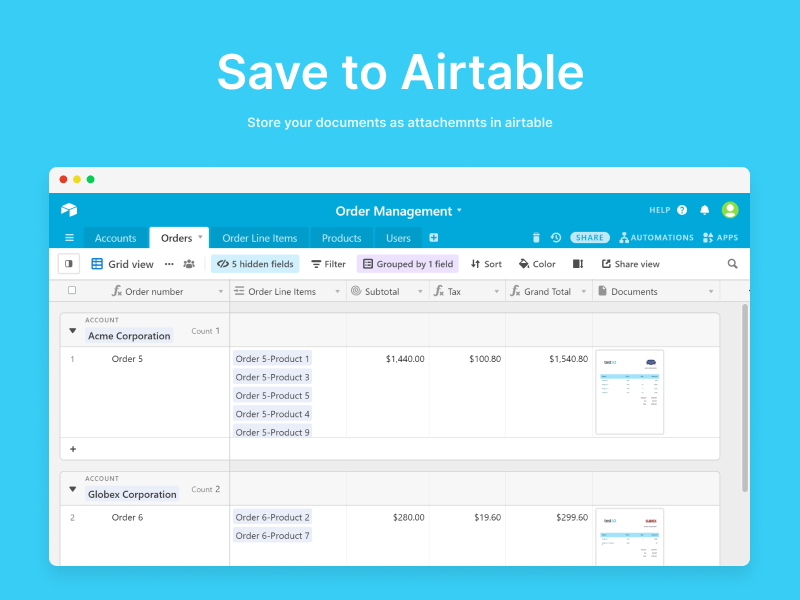Click Order 5-Product 5 linked record
800x600 pixels.
pyautogui.click(x=272, y=395)
